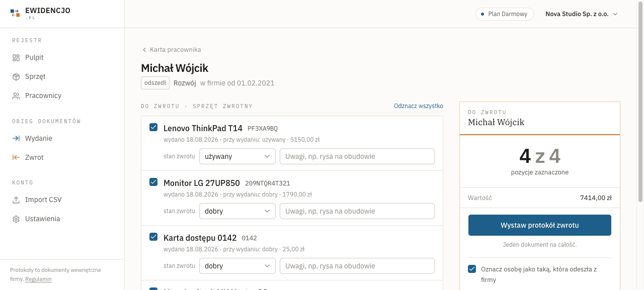Click serial number PF3XA9BQ

coord(263,129)
